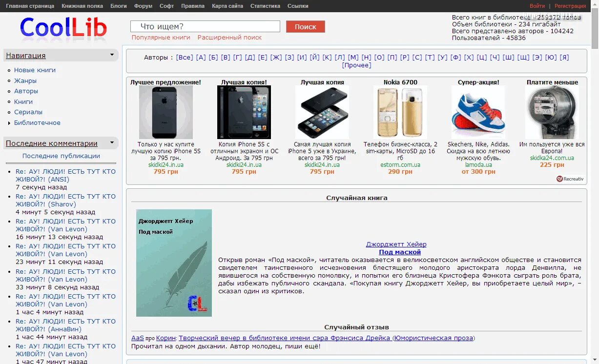Expand the Библиотечное tree item
This screenshot has height=364, width=599.
click(9, 123)
